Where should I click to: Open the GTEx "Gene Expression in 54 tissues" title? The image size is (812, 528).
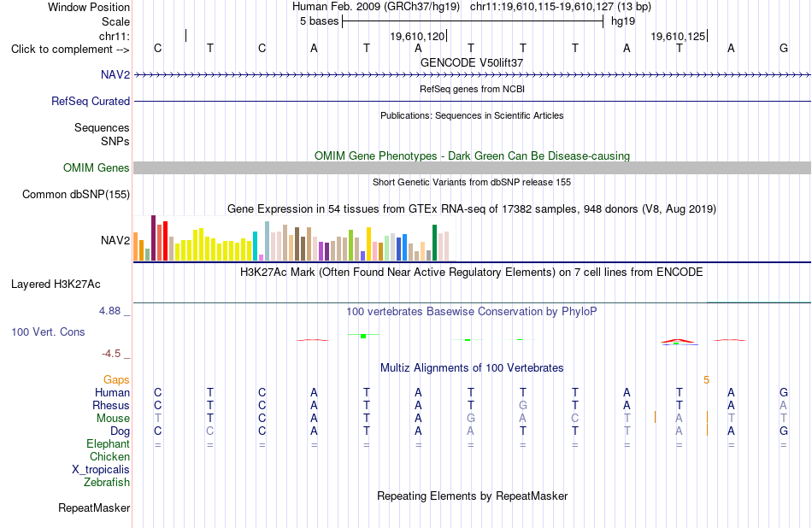click(472, 209)
